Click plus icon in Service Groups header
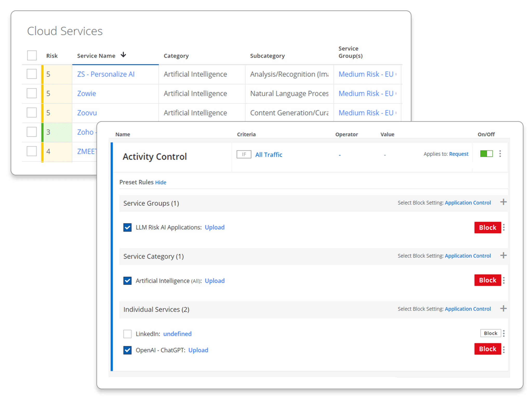Screen dimensions: 532x399 click(x=503, y=202)
